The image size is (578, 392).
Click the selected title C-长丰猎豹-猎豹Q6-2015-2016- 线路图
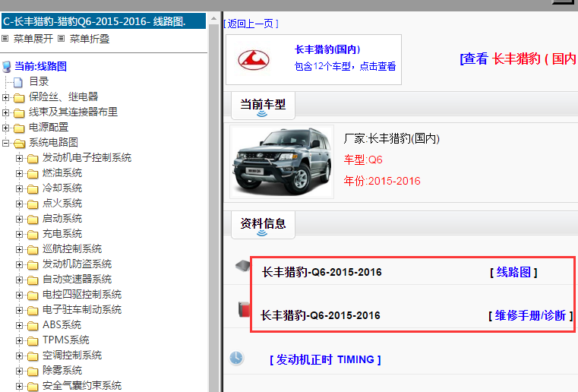click(x=103, y=21)
